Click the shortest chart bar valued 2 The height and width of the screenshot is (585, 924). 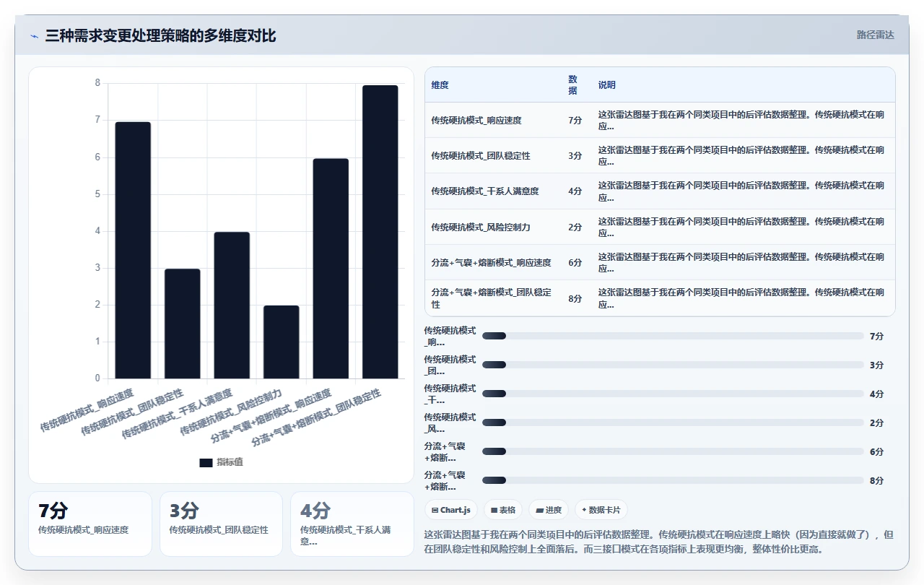point(282,342)
